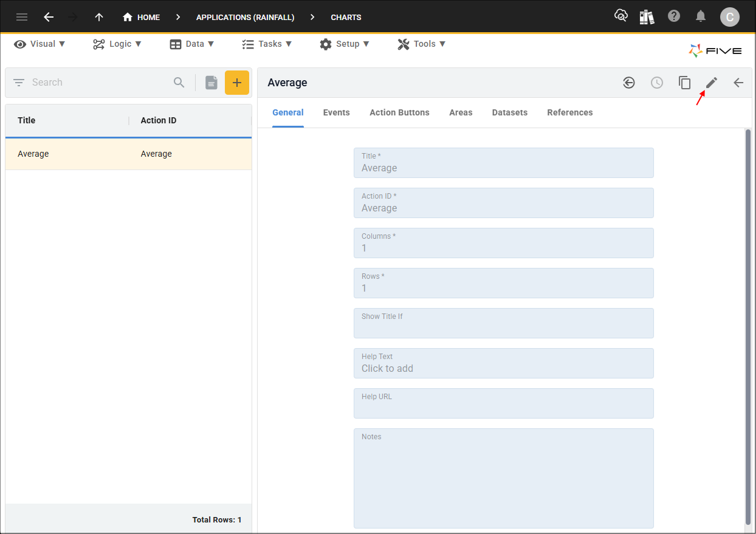Expand the Visual menu
756x534 pixels.
40,44
